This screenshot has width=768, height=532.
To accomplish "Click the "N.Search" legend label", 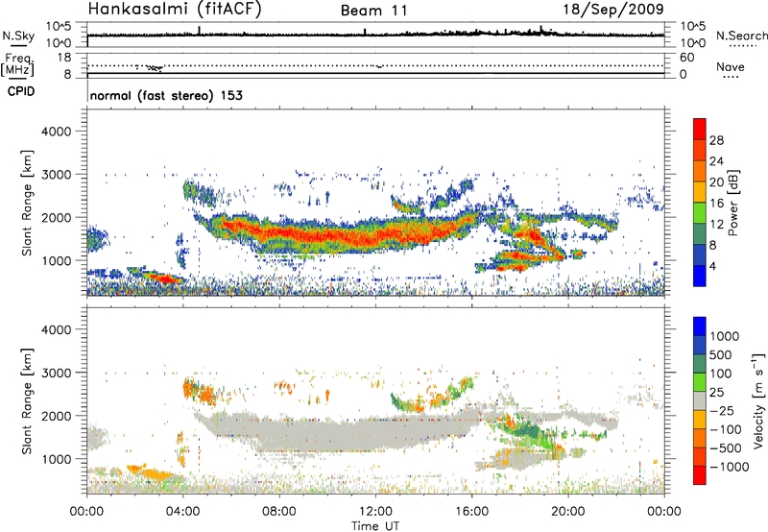I will 741,36.
